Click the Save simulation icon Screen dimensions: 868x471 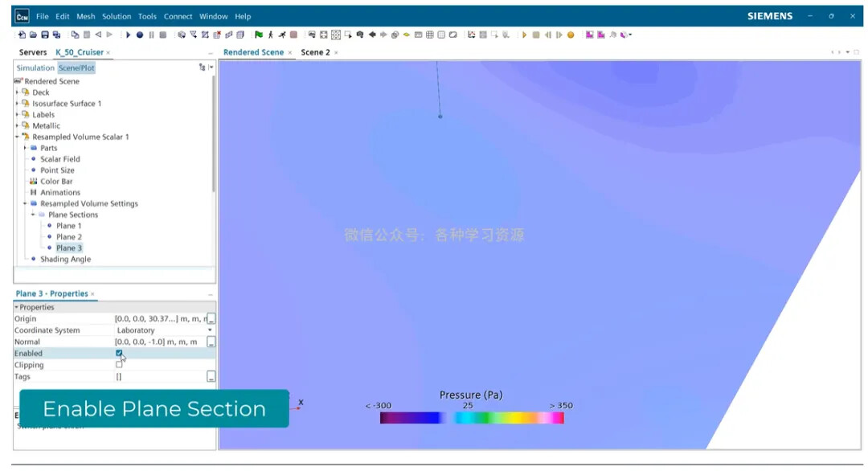tap(45, 35)
